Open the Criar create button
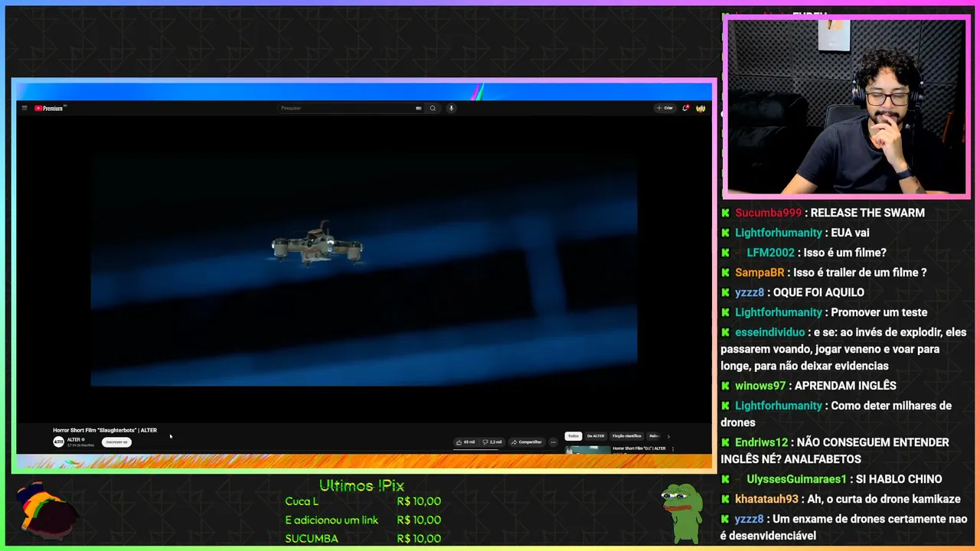Viewport: 980px width, 551px height. click(x=665, y=108)
